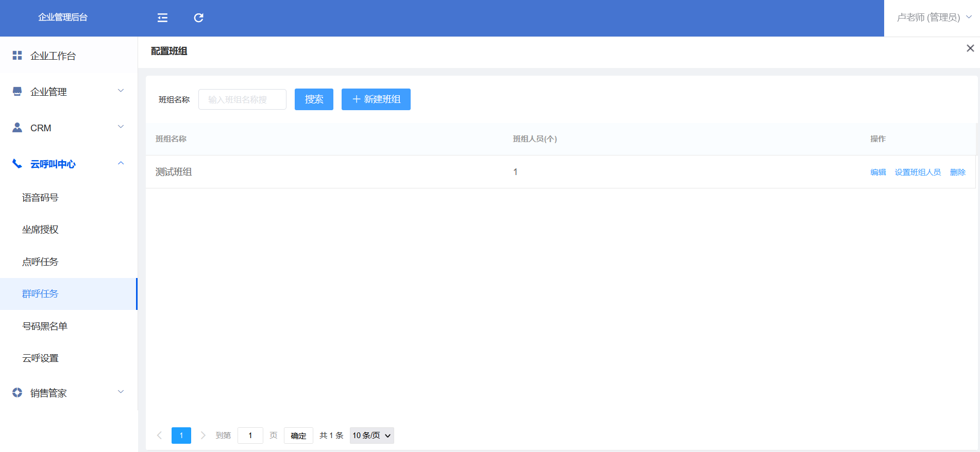Go to previous page arrow

[159, 436]
